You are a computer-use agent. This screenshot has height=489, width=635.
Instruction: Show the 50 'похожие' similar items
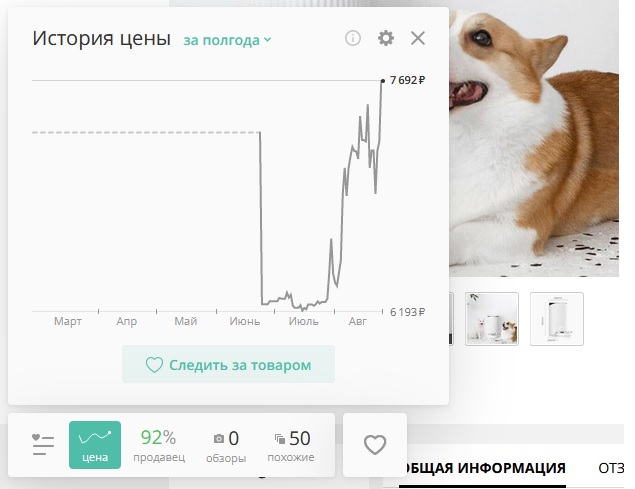pyautogui.click(x=291, y=446)
